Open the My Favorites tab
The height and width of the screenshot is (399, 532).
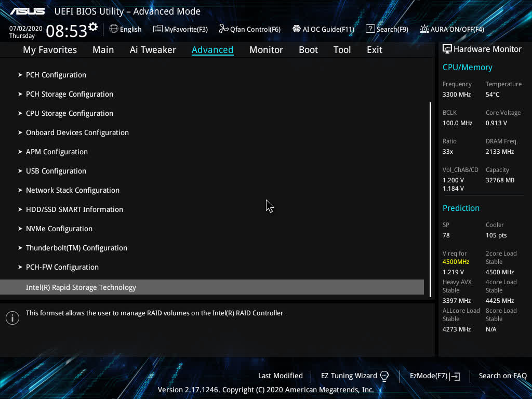50,50
